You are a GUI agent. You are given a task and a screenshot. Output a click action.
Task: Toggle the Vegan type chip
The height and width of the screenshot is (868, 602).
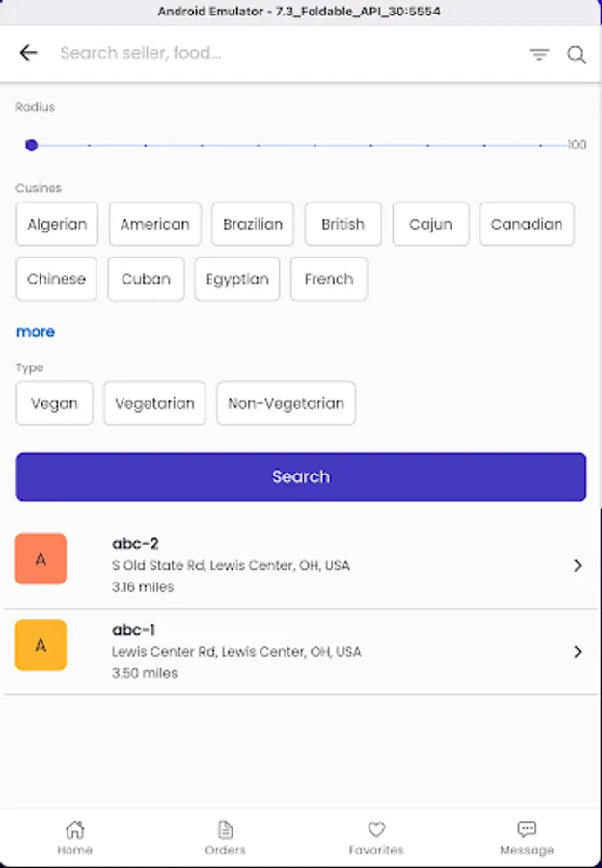[54, 403]
